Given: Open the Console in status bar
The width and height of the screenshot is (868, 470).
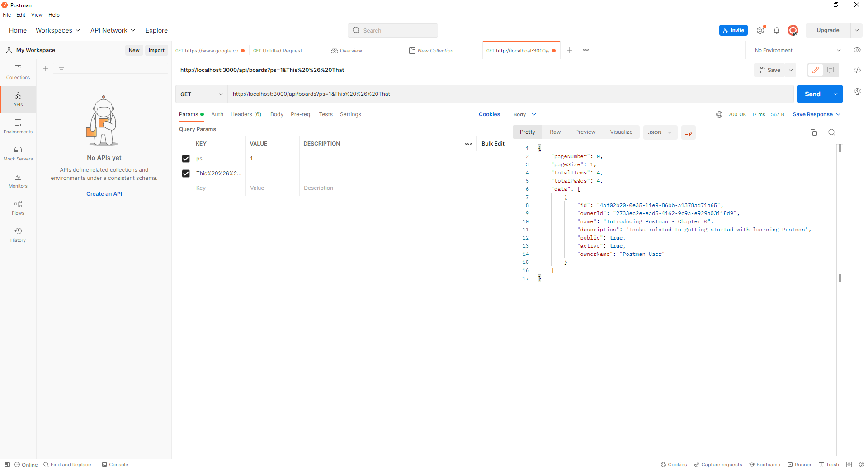Looking at the screenshot, I should tap(115, 465).
